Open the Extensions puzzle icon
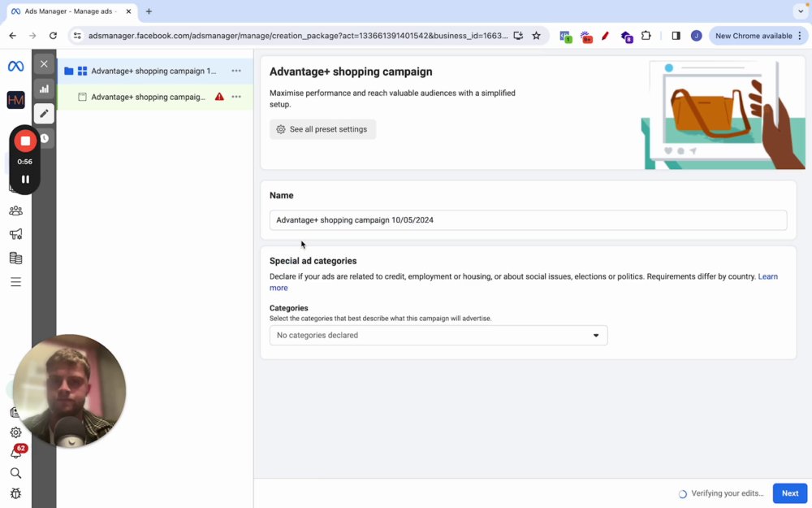Image resolution: width=812 pixels, height=508 pixels. [x=646, y=36]
